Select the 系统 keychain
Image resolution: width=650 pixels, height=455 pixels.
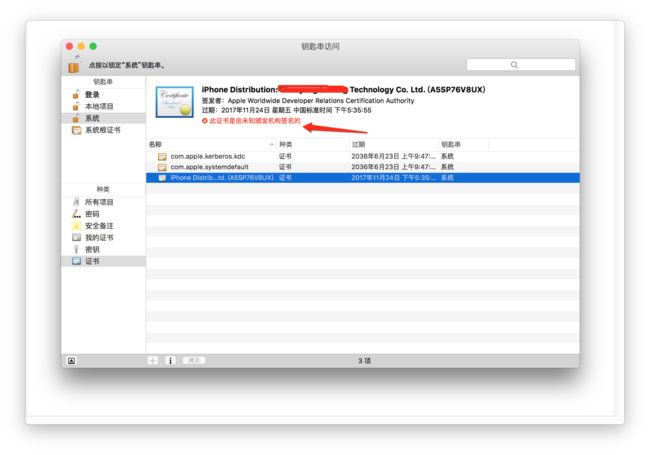tap(103, 118)
